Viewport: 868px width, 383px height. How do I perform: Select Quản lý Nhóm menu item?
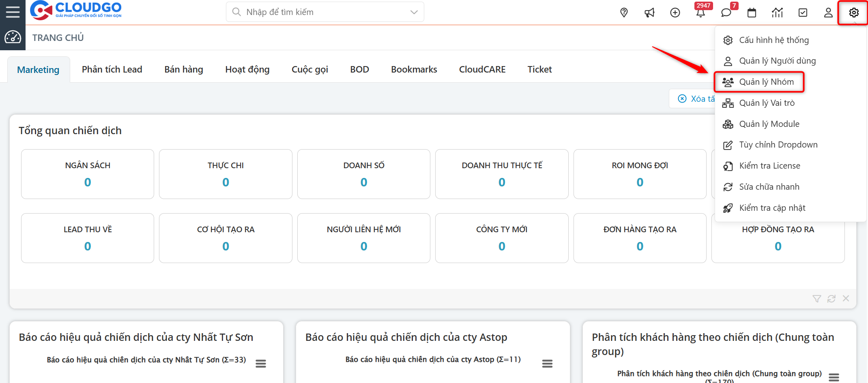tap(766, 82)
